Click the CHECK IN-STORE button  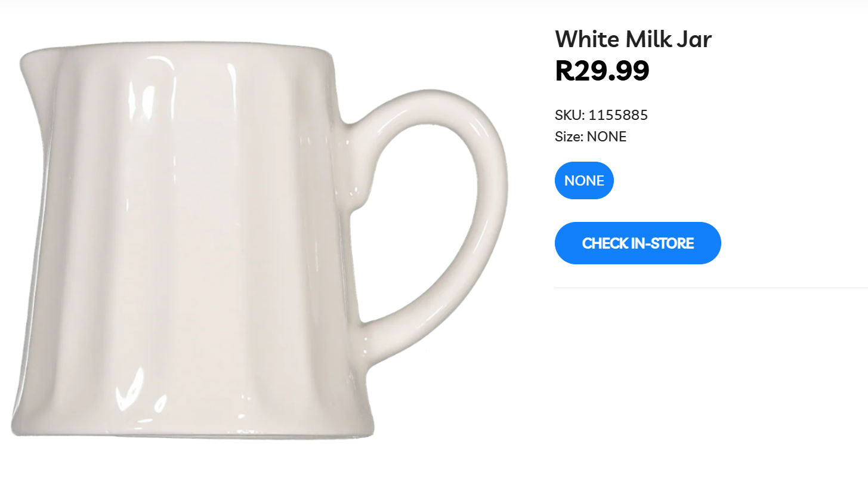click(x=638, y=243)
